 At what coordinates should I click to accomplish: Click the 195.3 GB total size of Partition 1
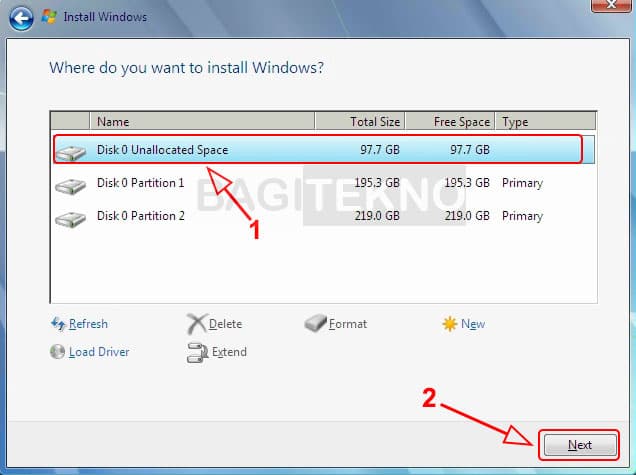pos(377,183)
